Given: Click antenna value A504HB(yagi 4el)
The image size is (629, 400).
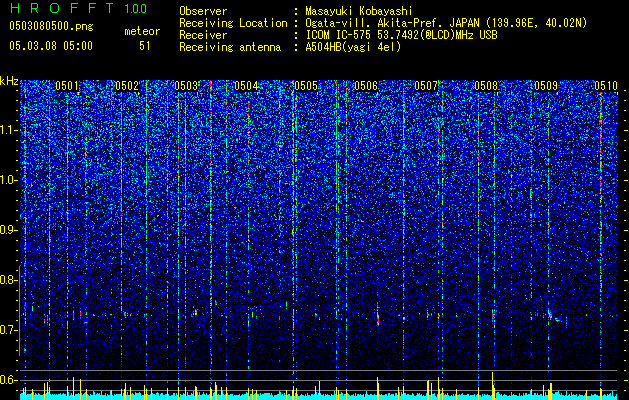Looking at the screenshot, I should 353,47.
